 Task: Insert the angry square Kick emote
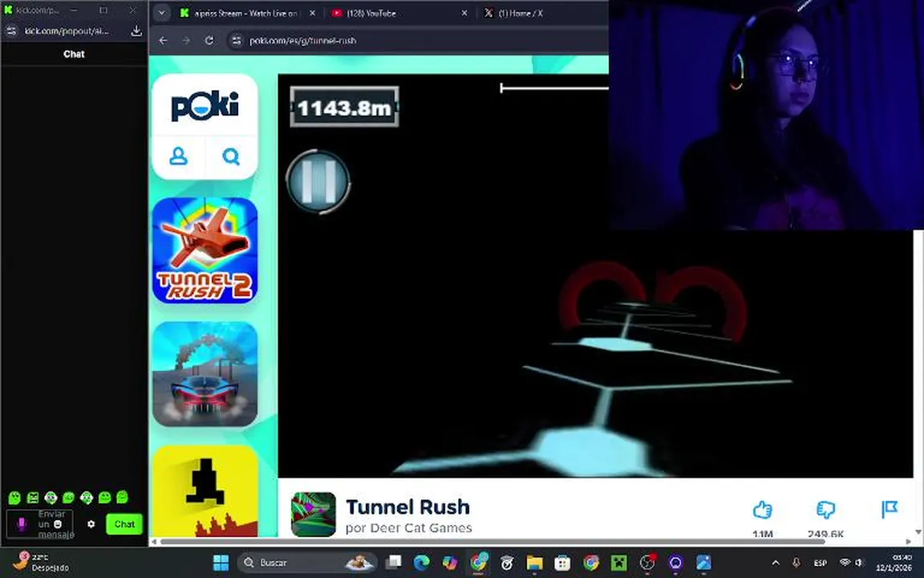pyautogui.click(x=33, y=498)
